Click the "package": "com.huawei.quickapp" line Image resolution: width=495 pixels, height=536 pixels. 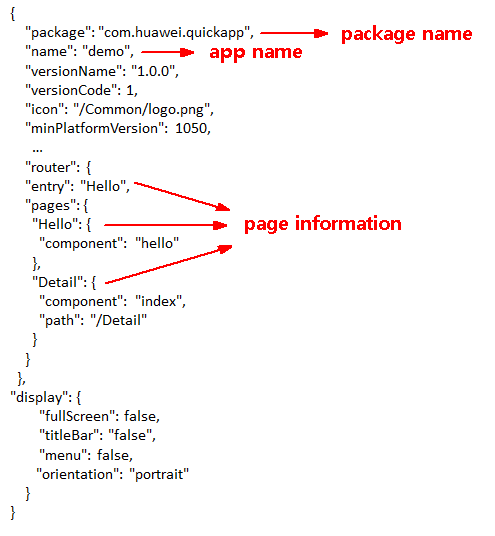[x=140, y=33]
